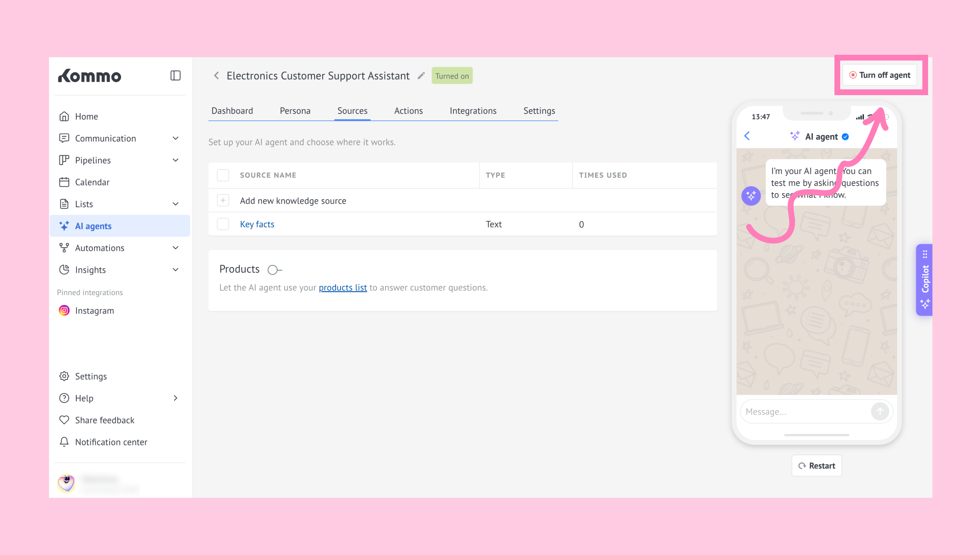Go to the agent Settings tab

[x=539, y=111]
